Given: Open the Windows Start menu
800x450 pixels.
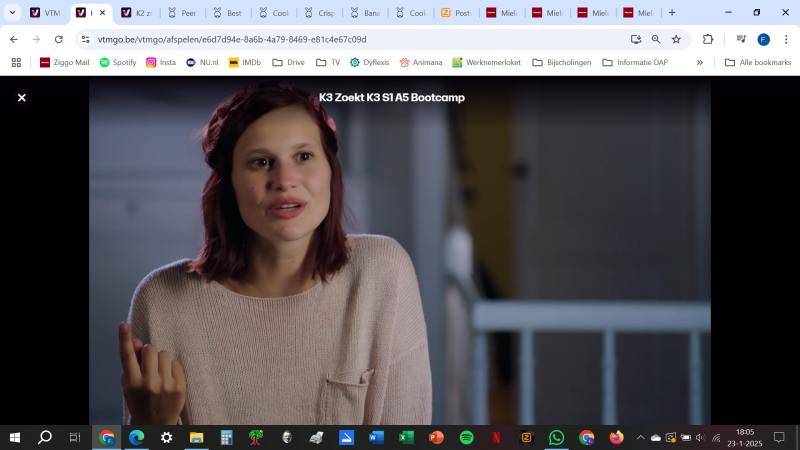Looking at the screenshot, I should coord(15,437).
